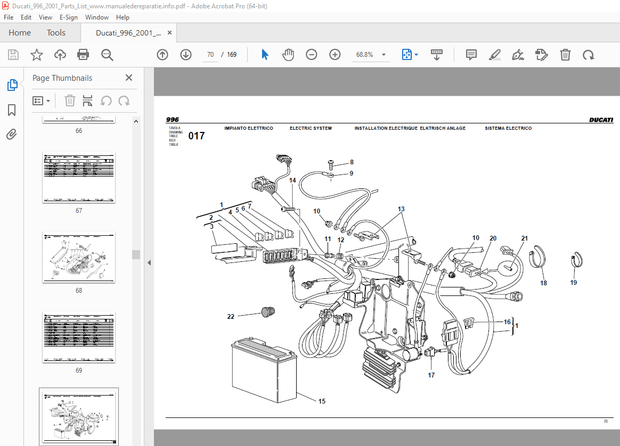The image size is (620, 446).
Task: Click thumbnail scrollbar up arrow
Action: (136, 121)
